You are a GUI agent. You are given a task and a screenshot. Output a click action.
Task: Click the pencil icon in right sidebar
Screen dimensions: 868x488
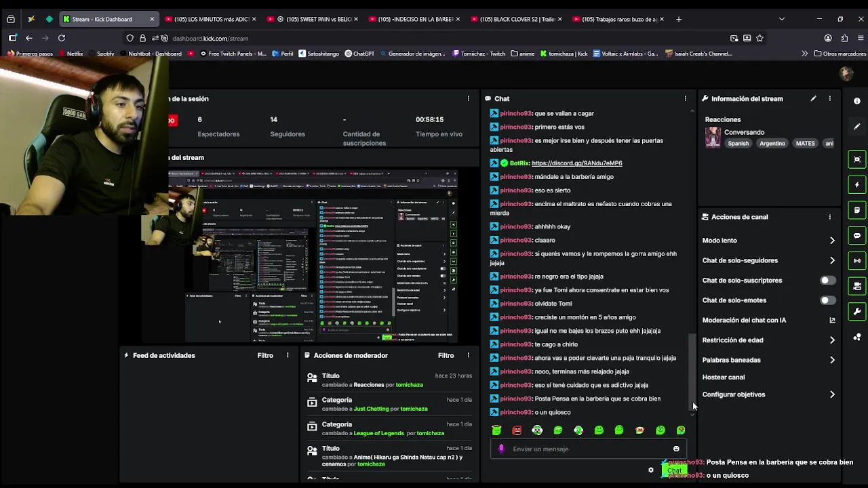[857, 126]
